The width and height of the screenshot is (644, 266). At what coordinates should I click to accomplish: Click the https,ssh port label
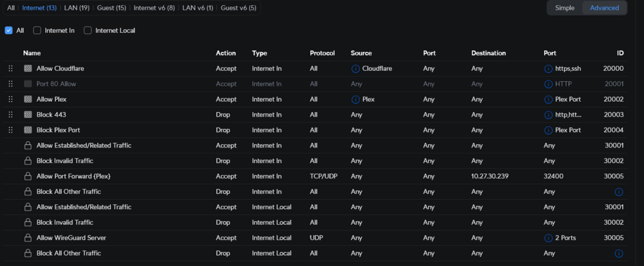tap(568, 68)
